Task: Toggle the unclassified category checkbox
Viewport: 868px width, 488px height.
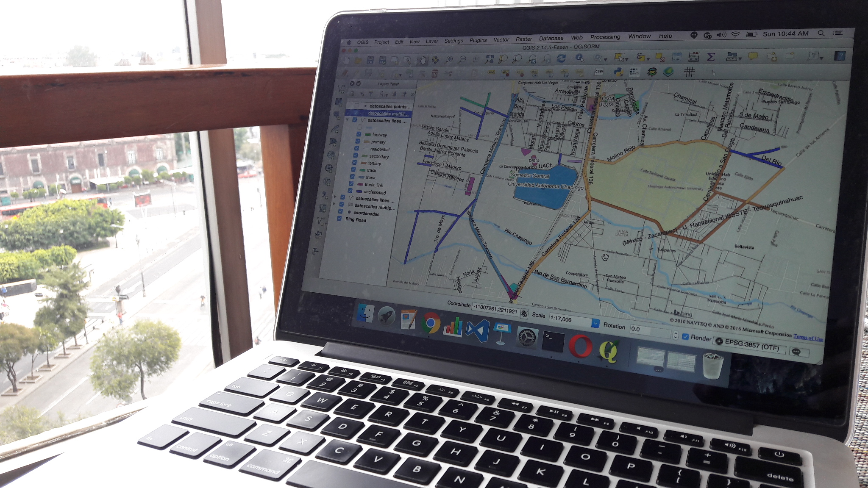Action: 350,191
